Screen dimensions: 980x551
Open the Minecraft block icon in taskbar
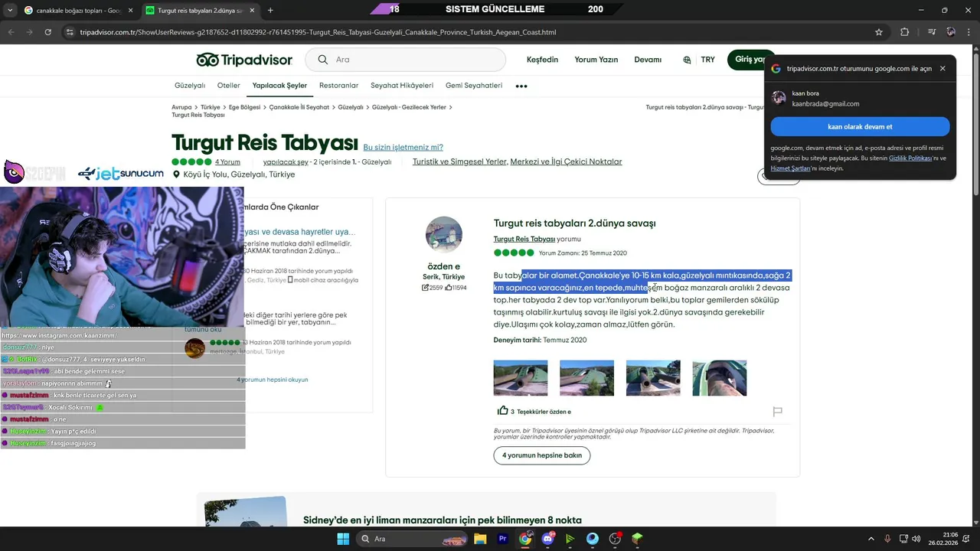click(637, 539)
